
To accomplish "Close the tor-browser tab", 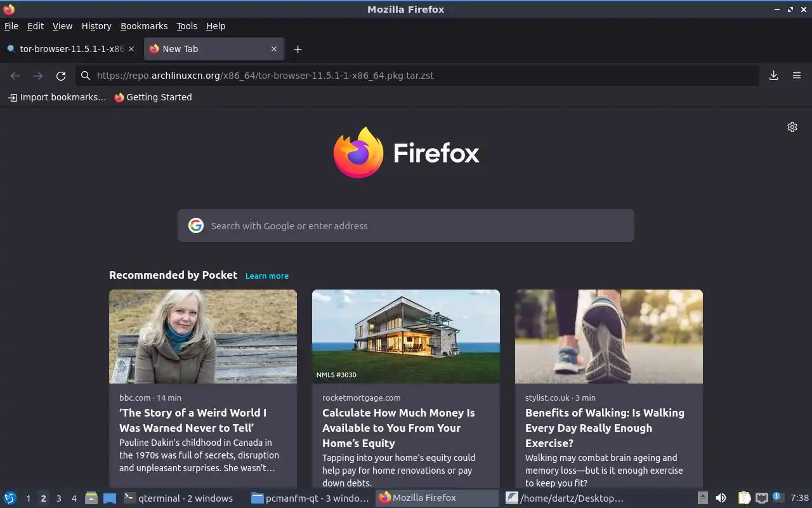I will (x=131, y=49).
